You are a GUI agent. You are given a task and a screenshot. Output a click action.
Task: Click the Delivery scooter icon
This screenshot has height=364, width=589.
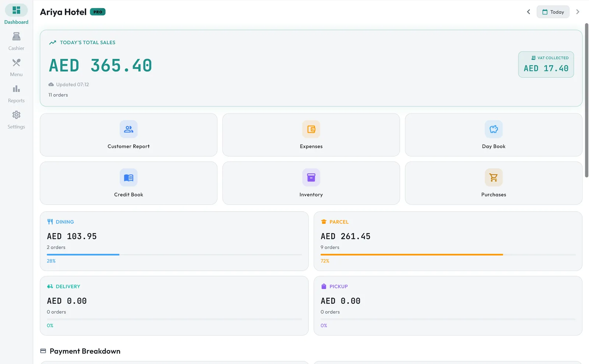click(x=50, y=286)
